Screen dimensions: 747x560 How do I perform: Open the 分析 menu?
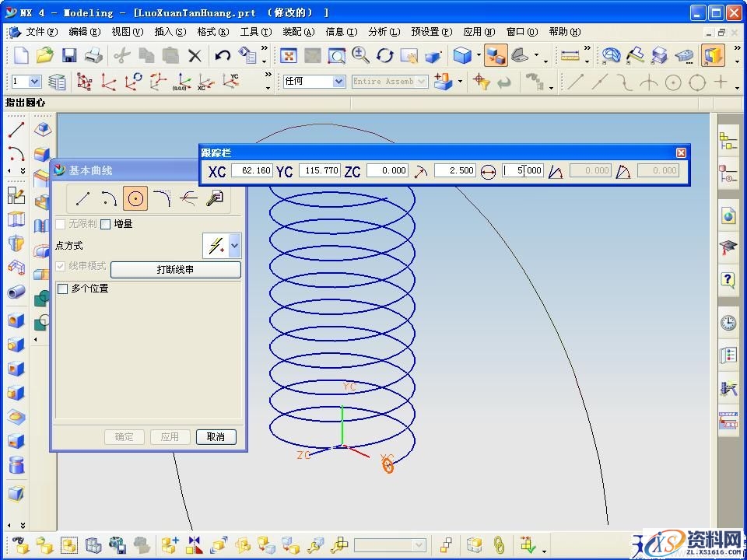pos(383,32)
